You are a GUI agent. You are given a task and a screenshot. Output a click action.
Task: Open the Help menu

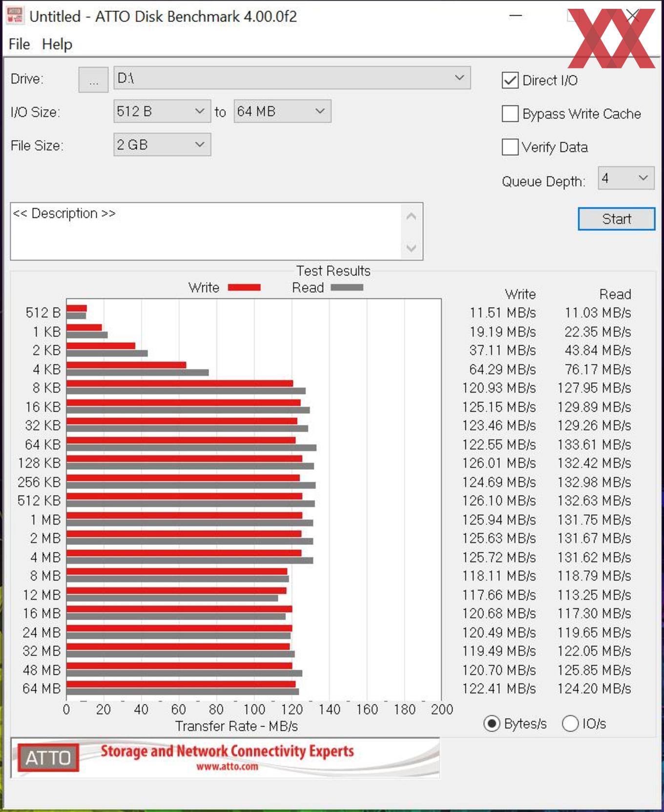57,44
